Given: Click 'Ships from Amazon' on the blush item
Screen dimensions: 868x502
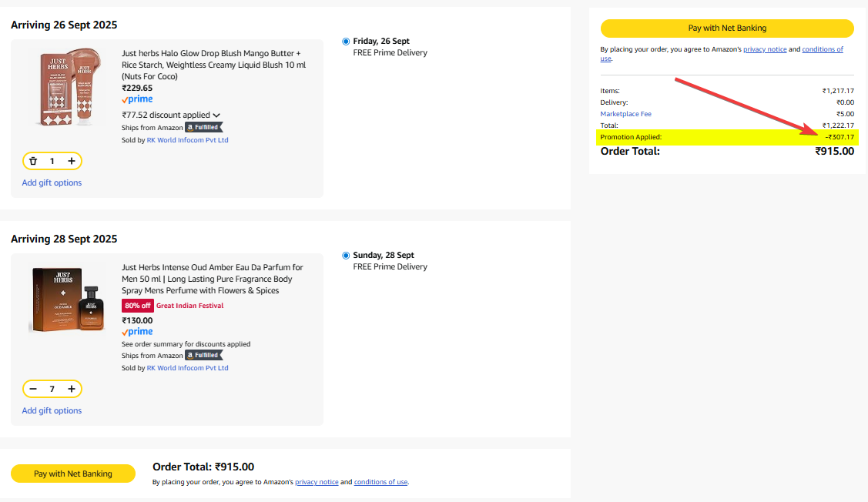Looking at the screenshot, I should (152, 128).
